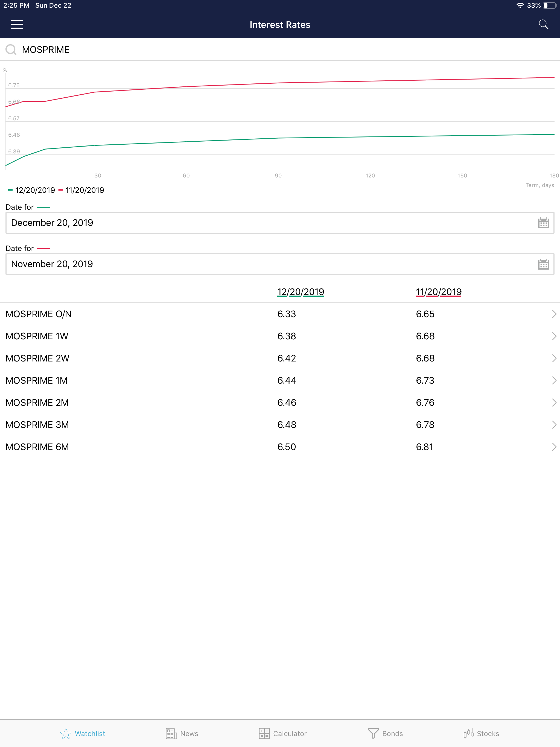Click the 11/20/2019 column header link
This screenshot has height=747, width=560.
coord(438,292)
